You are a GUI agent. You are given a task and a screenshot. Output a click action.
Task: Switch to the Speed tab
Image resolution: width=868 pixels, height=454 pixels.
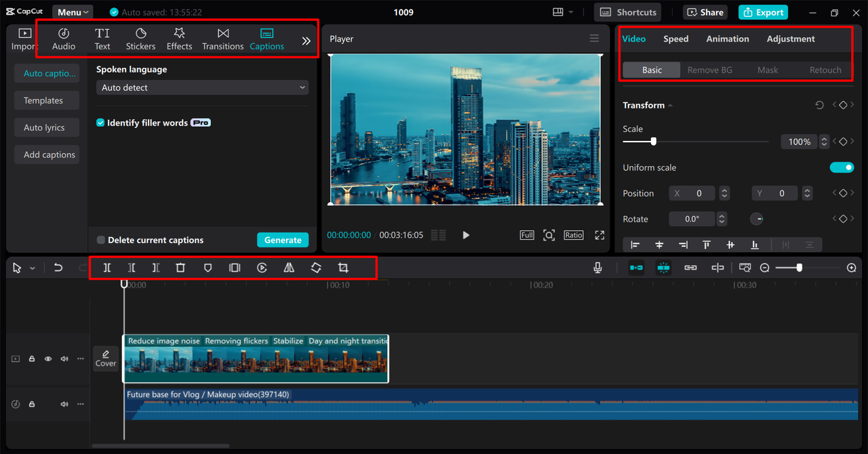pos(675,39)
